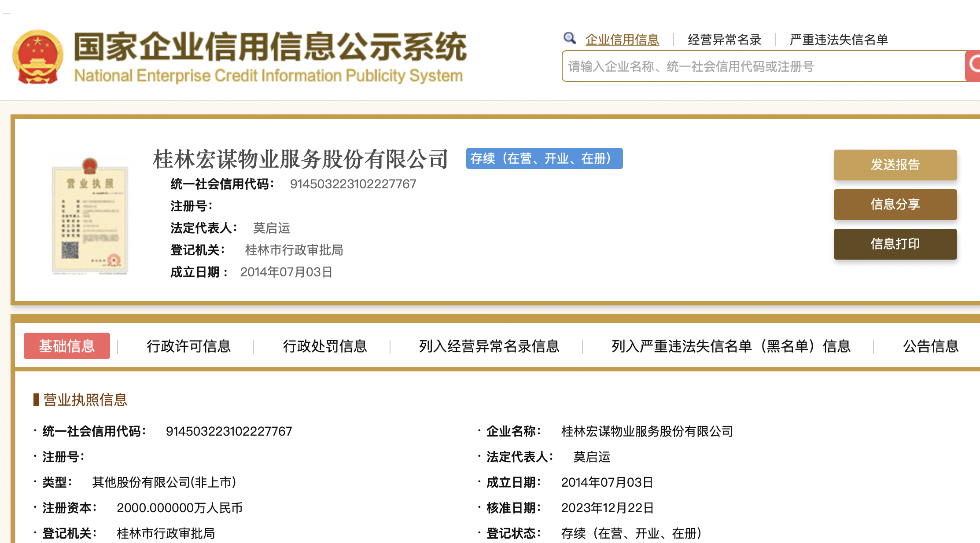The image size is (980, 543).
Task: Click the 发送报告 button
Action: (895, 165)
